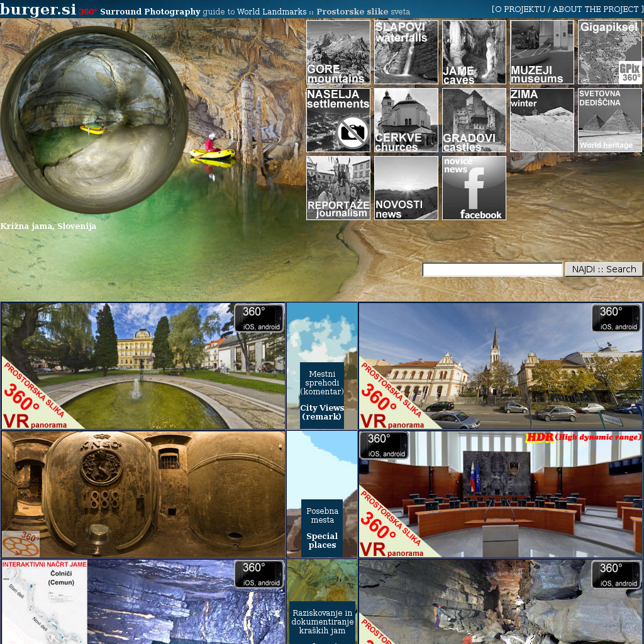Screen dimensions: 644x644
Task: Open the MUZEJI museums category tile
Action: (542, 52)
